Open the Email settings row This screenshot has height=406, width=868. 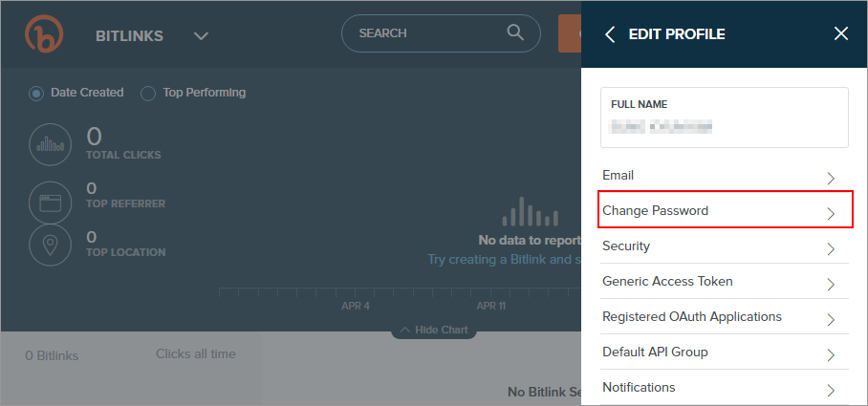724,176
